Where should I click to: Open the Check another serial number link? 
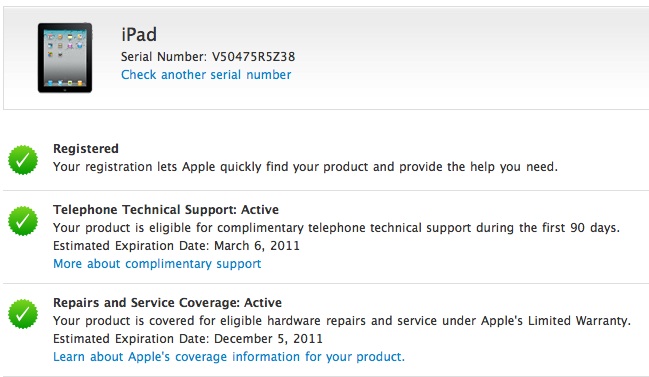pyautogui.click(x=206, y=75)
